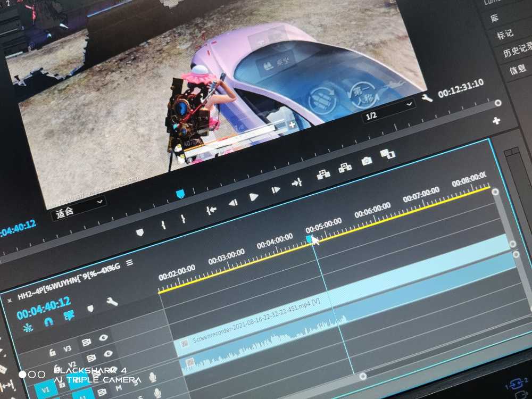Select the V3 track target label
Viewport: 532px width, 399px height.
[x=67, y=348]
